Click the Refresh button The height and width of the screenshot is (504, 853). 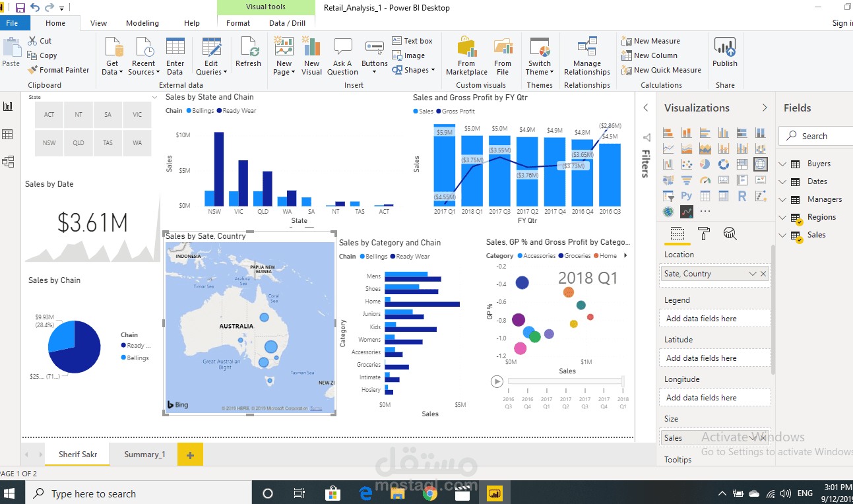248,53
